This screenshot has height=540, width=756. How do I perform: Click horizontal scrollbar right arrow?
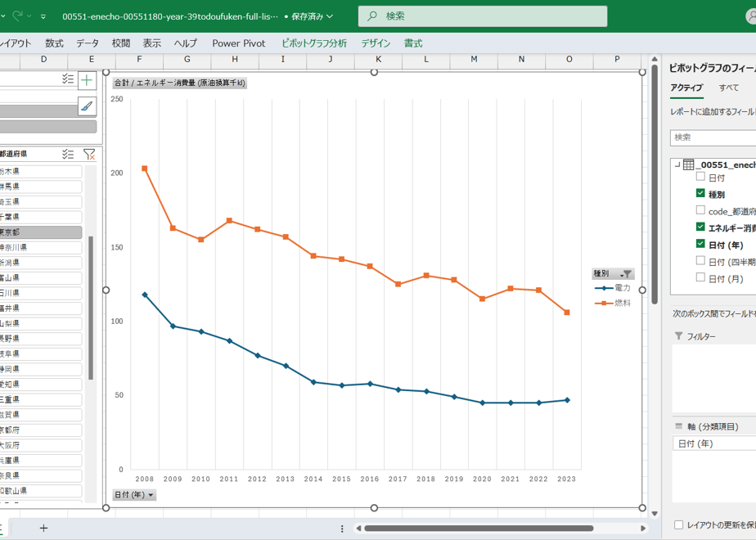(x=643, y=529)
